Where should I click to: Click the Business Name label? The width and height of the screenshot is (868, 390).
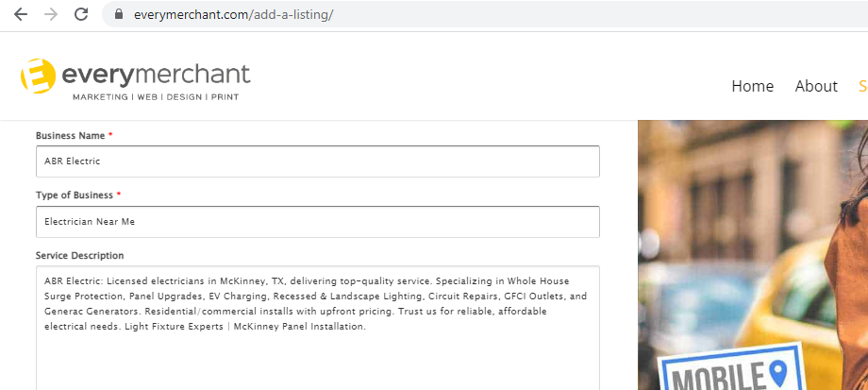[x=71, y=135]
